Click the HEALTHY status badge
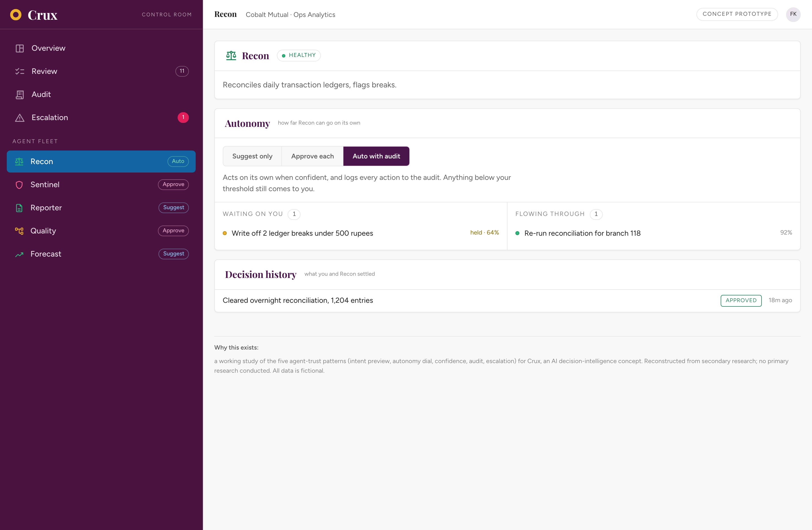 pyautogui.click(x=299, y=55)
